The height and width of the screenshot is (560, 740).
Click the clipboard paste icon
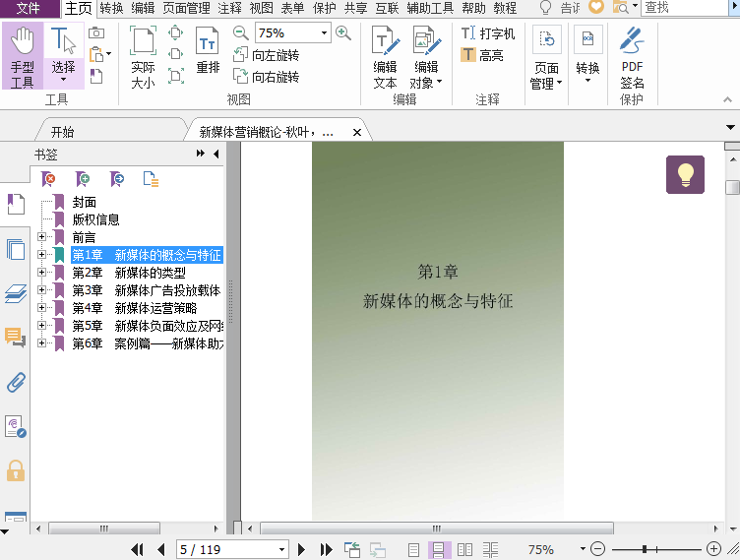pyautogui.click(x=96, y=54)
